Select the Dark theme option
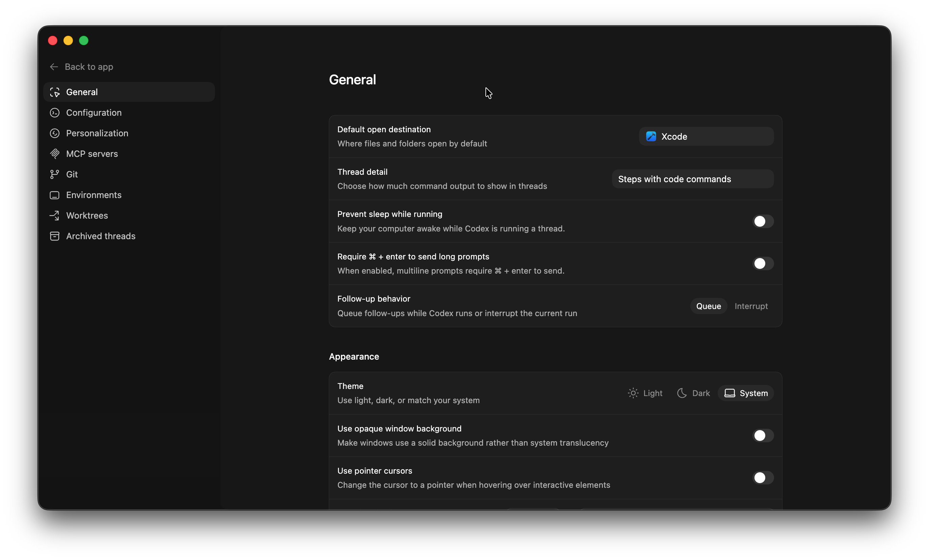Screen dimensions: 929x560 [x=693, y=393]
